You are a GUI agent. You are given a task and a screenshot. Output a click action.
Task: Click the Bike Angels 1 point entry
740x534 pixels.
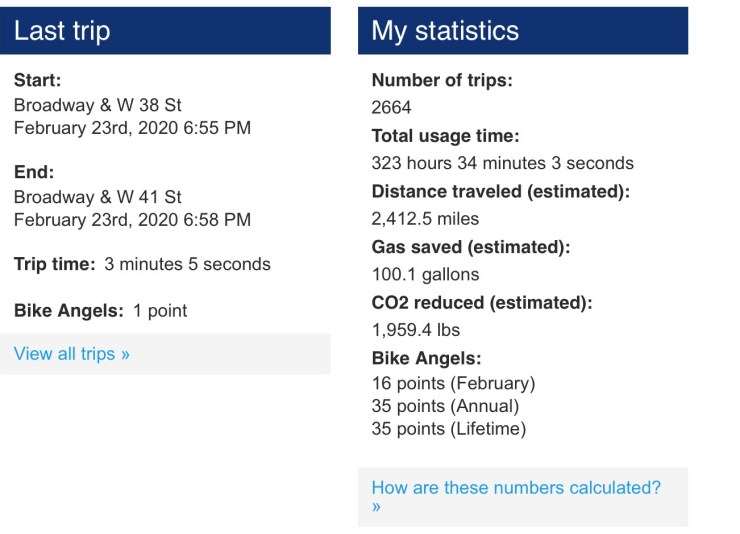(160, 311)
